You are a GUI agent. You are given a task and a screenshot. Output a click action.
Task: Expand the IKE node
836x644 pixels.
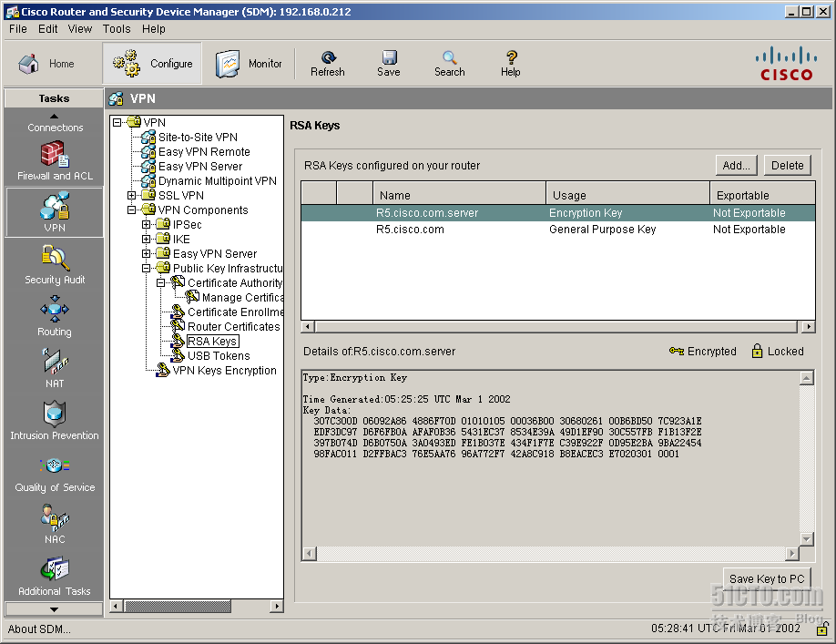(146, 239)
